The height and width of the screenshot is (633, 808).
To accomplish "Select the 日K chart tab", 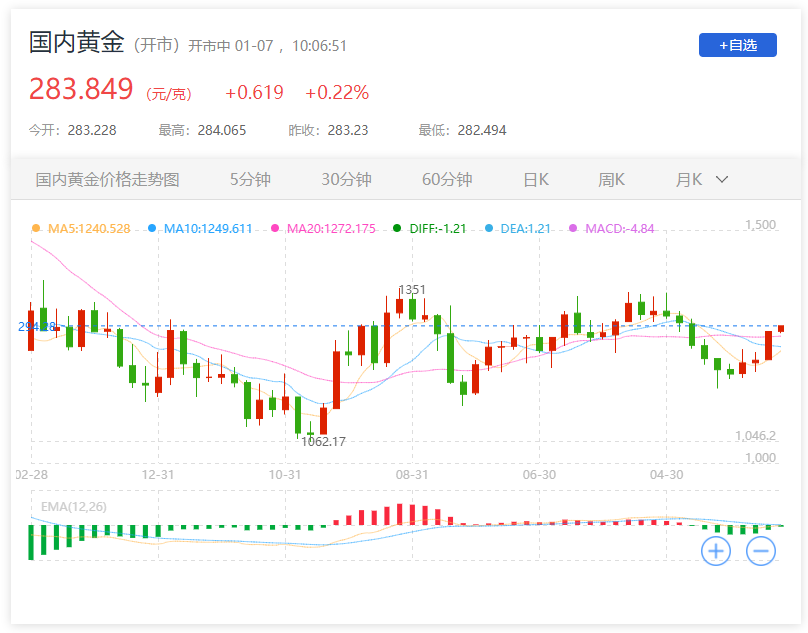I will (536, 180).
